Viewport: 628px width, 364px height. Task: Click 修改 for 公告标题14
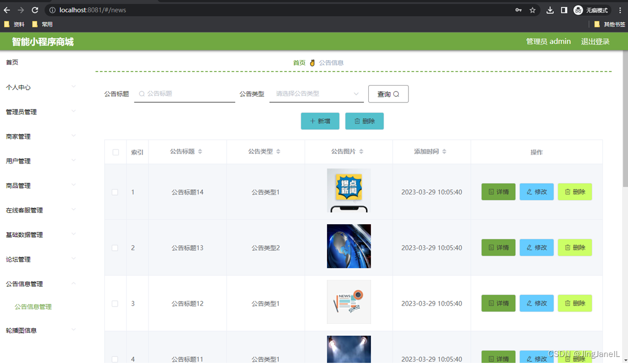(x=537, y=192)
